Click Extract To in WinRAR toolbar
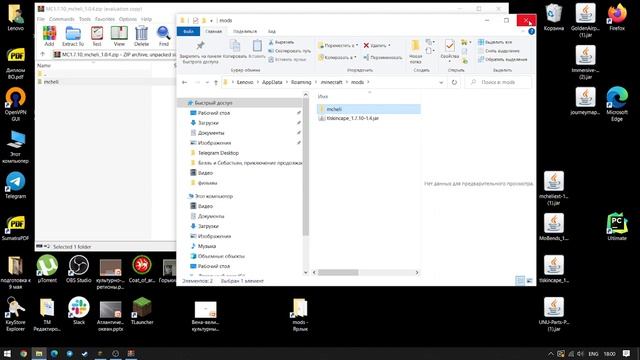 [x=73, y=36]
